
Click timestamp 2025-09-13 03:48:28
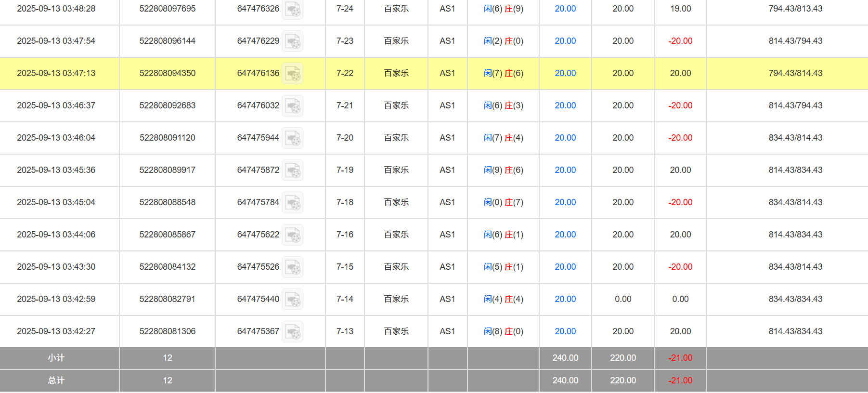click(x=56, y=9)
